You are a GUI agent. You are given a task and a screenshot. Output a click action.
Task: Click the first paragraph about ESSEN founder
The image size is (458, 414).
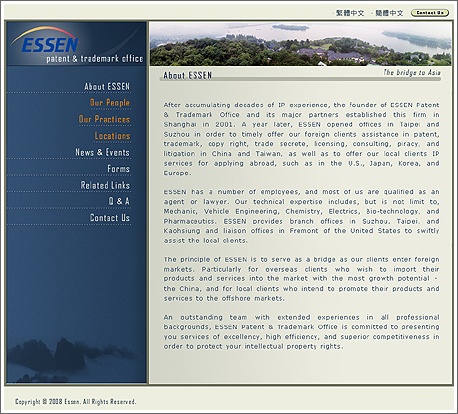pyautogui.click(x=301, y=139)
